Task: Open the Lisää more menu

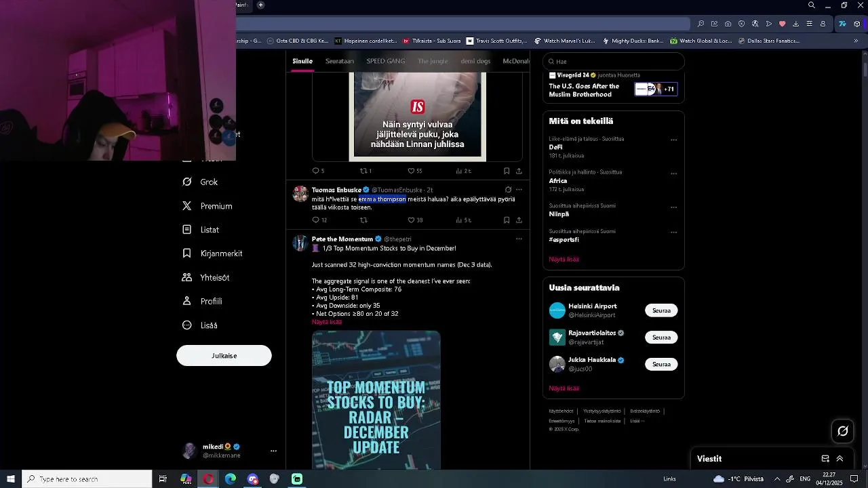Action: point(200,325)
